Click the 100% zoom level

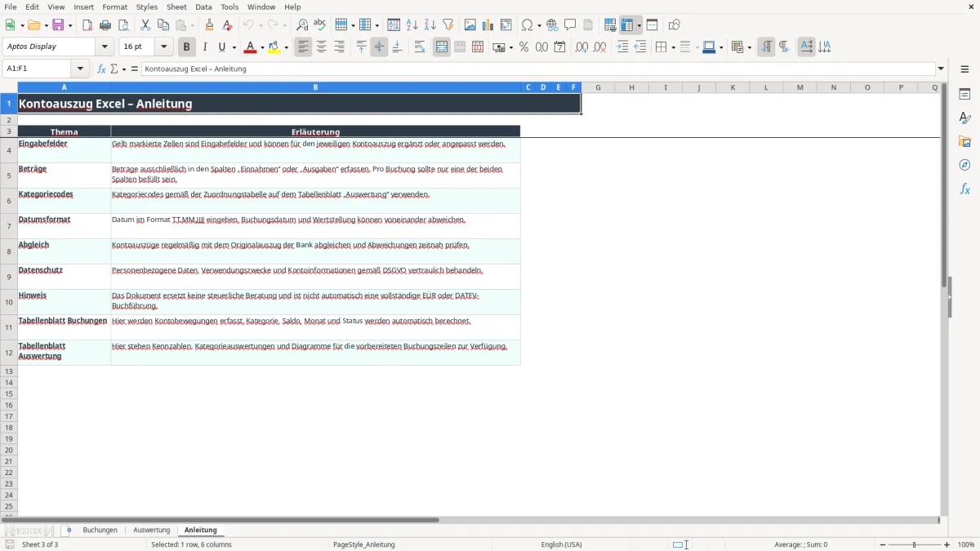coord(966,544)
